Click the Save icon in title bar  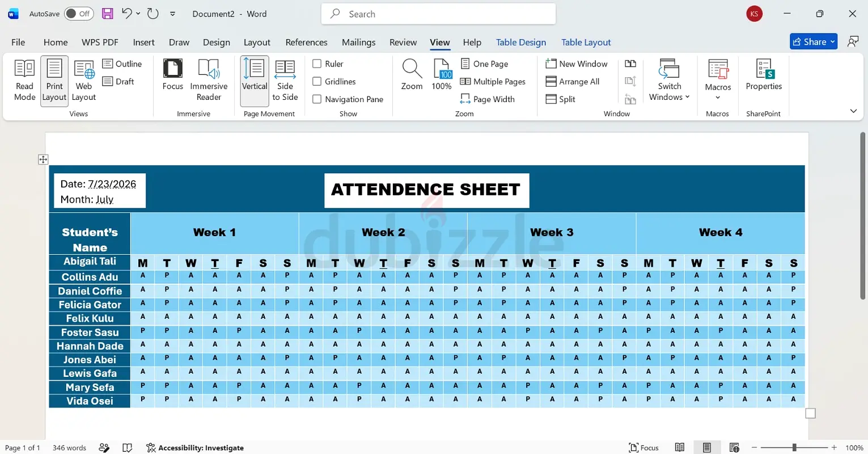click(107, 14)
